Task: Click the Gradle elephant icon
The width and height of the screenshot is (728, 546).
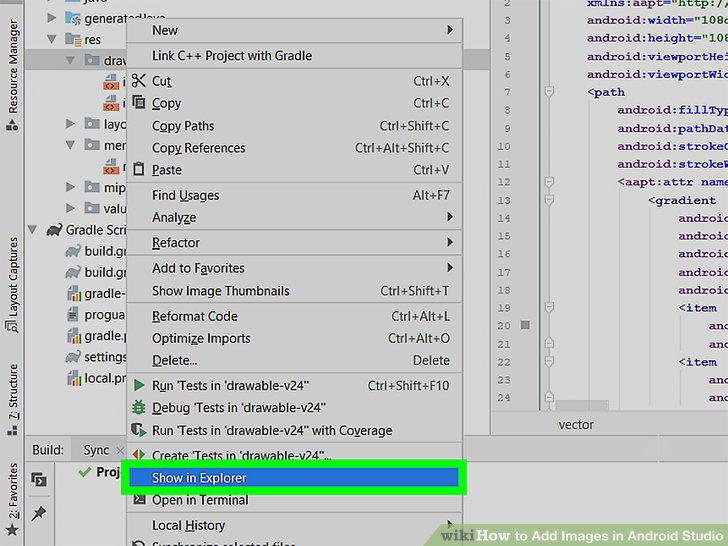Action: [x=54, y=230]
